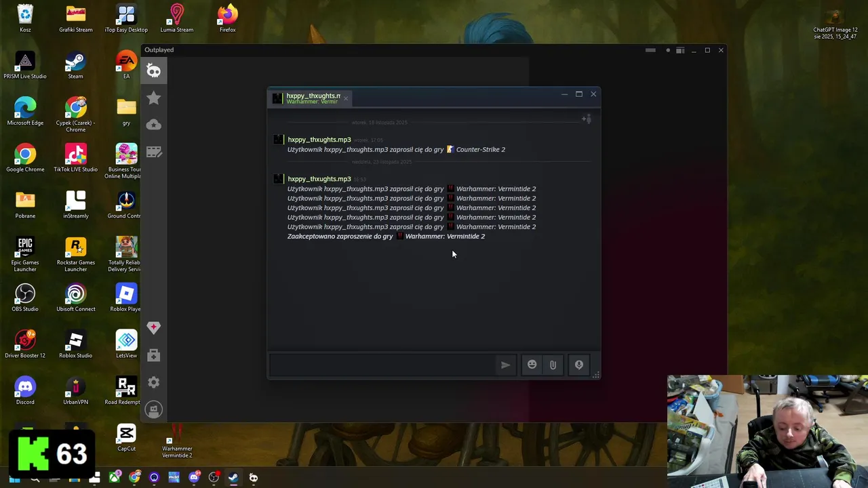The width and height of the screenshot is (868, 488).
Task: Open Firefox desktop shortcut
Action: pos(227,19)
